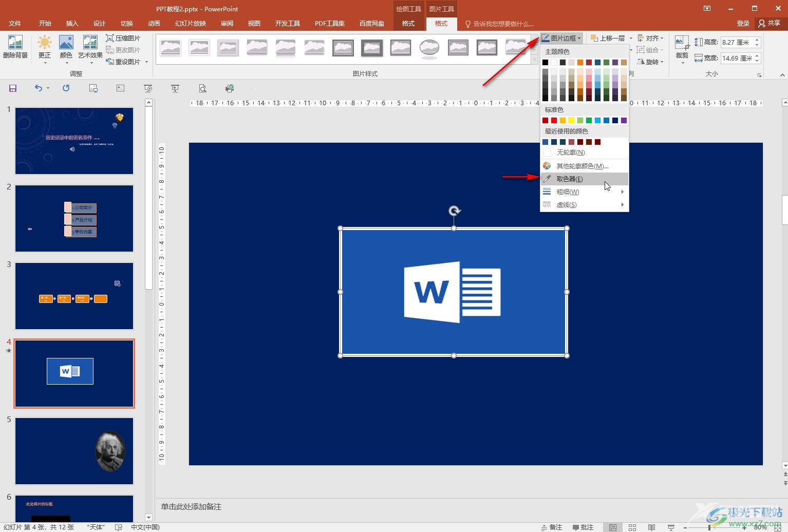Switch to Normal view icon

tap(613, 527)
